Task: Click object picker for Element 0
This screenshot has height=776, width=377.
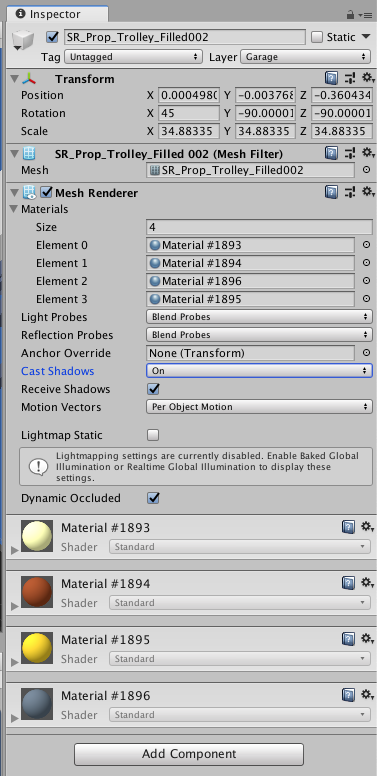Action: [367, 244]
